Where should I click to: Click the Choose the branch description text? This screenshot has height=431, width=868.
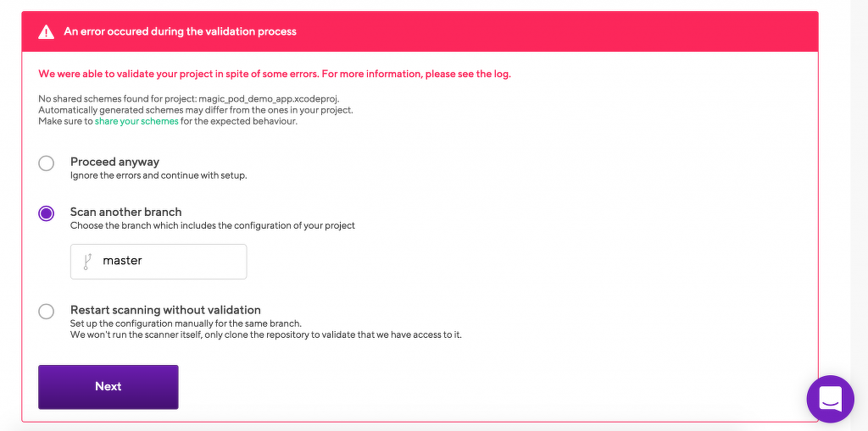coord(212,225)
